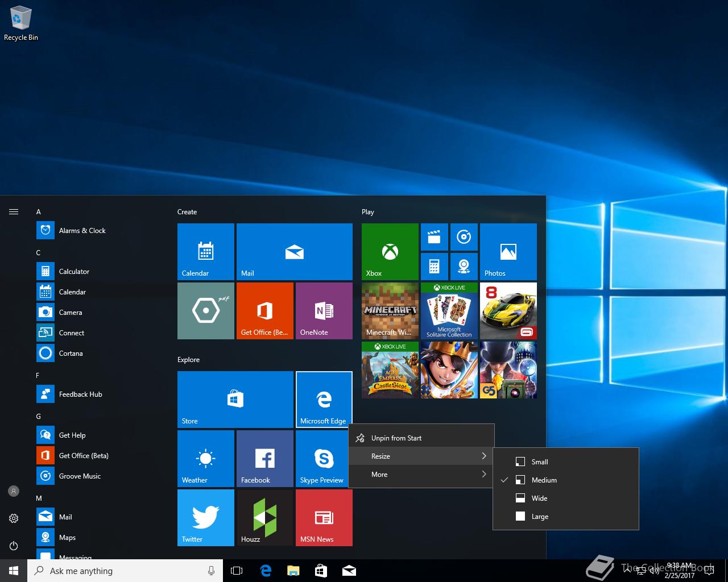
Task: Open the Photos tile
Action: (x=508, y=252)
